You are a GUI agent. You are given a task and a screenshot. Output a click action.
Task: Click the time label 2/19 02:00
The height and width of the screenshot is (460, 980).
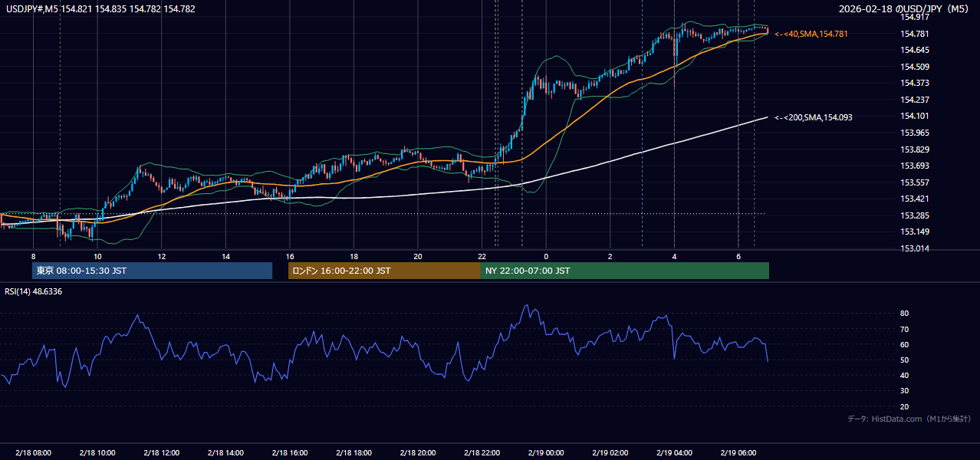610,452
